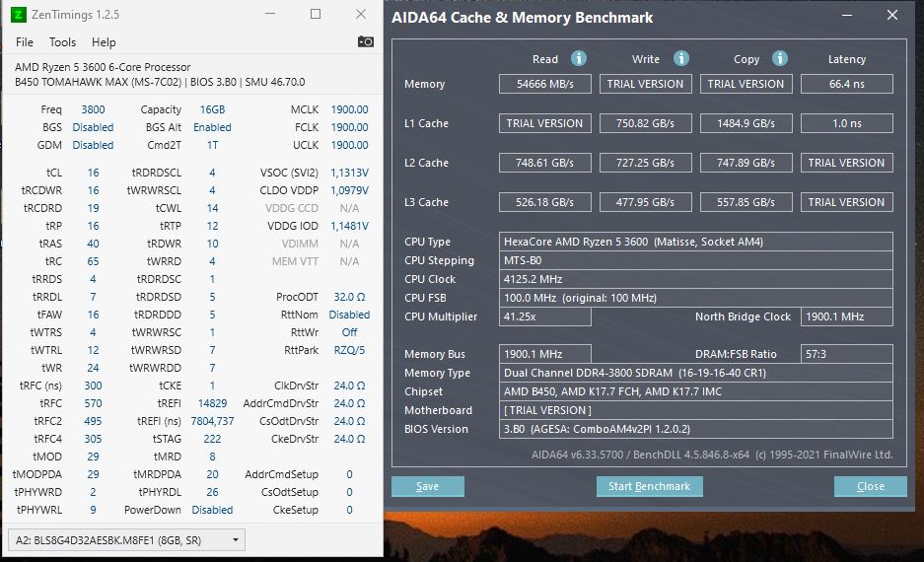
Task: Click the L1 Cache Write 750.82 GB/s field
Action: [x=645, y=123]
